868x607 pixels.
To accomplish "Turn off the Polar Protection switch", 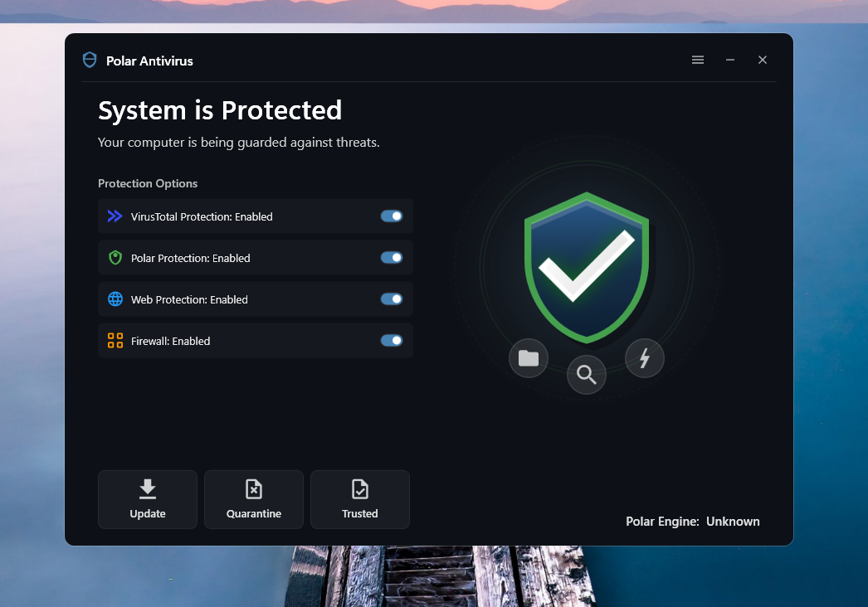I will pos(392,258).
